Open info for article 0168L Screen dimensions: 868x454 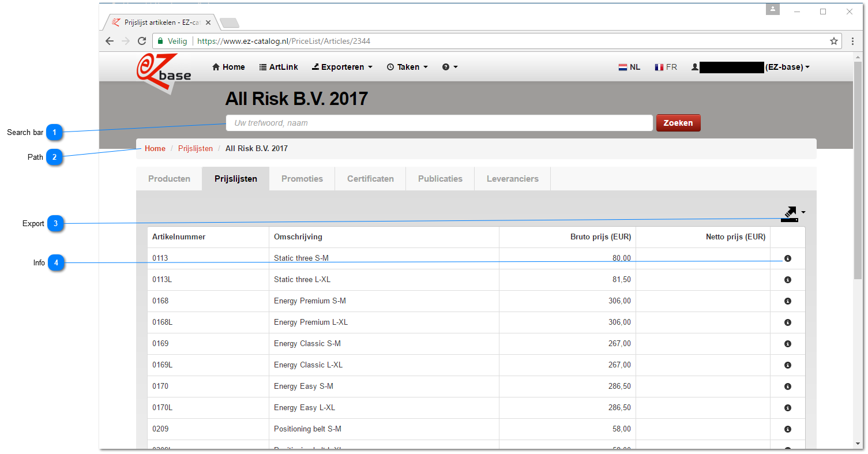pos(787,322)
